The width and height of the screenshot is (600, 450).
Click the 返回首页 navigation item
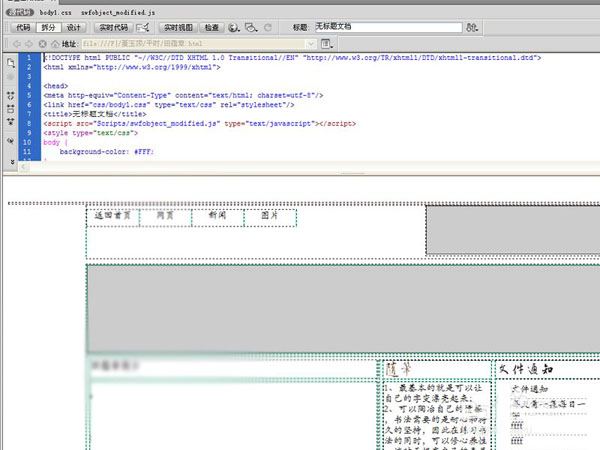112,216
